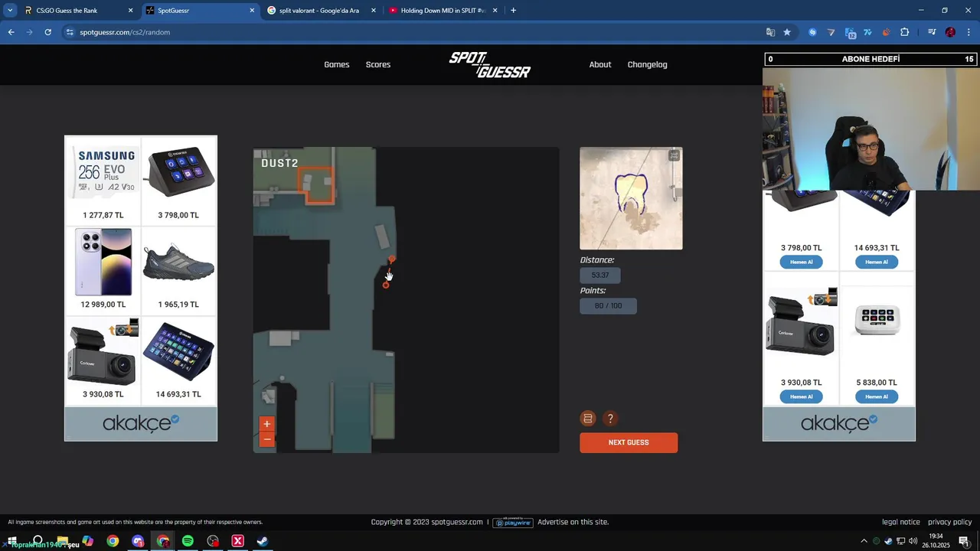Click the Distance value 53.37
The height and width of the screenshot is (551, 980).
600,275
